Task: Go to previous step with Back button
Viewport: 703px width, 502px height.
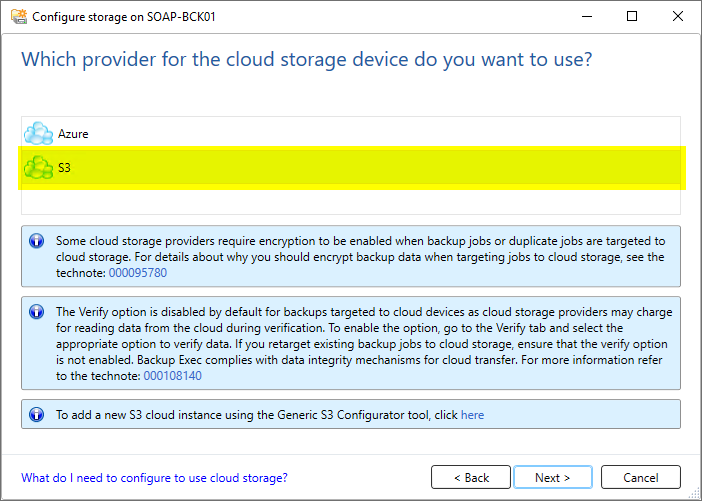Action: pos(471,477)
